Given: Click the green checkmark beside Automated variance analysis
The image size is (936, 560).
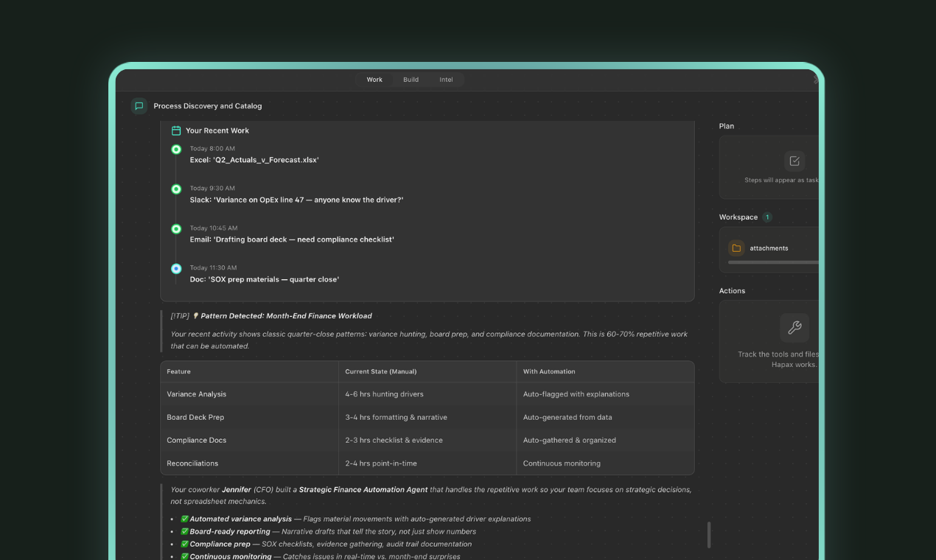Looking at the screenshot, I should [x=184, y=519].
